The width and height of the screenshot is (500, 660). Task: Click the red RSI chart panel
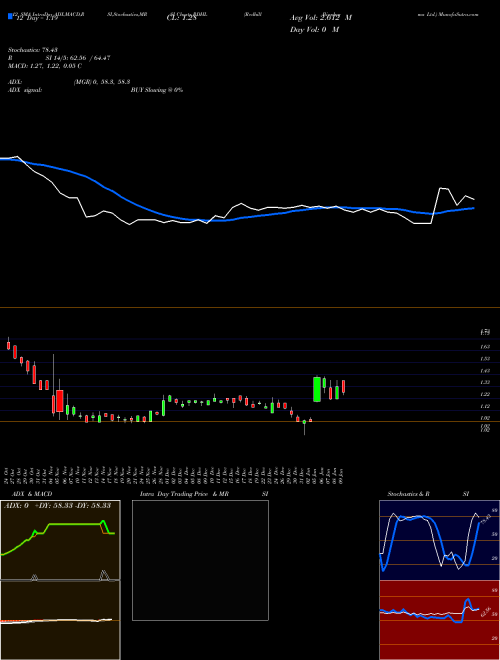pyautogui.click(x=439, y=620)
